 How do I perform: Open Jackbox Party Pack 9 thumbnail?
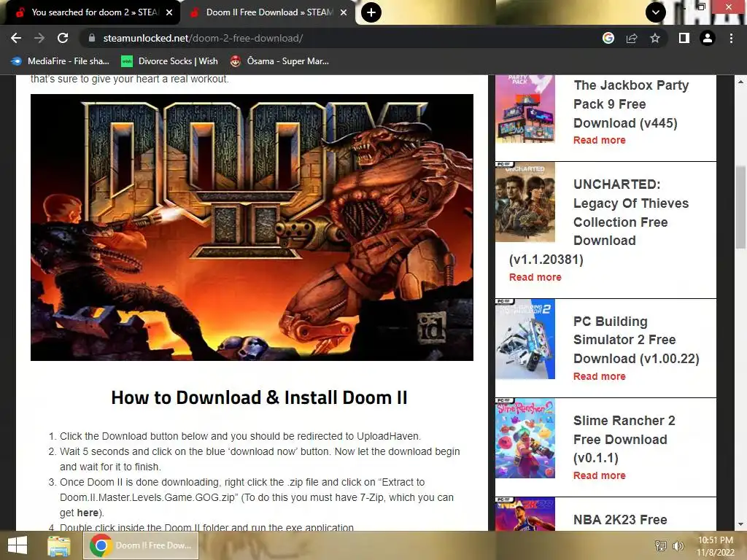point(525,109)
